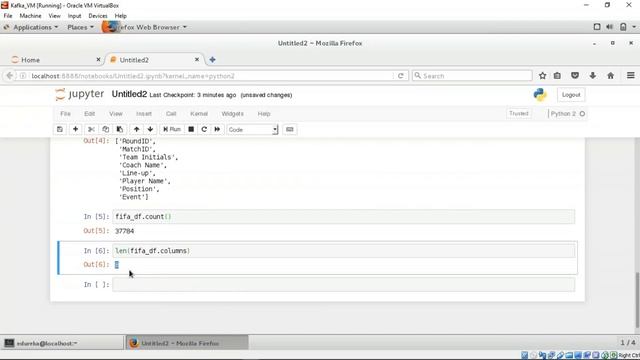Interrupt the kernel with stop icon
Screen dimensions: 640x360
coord(191,129)
